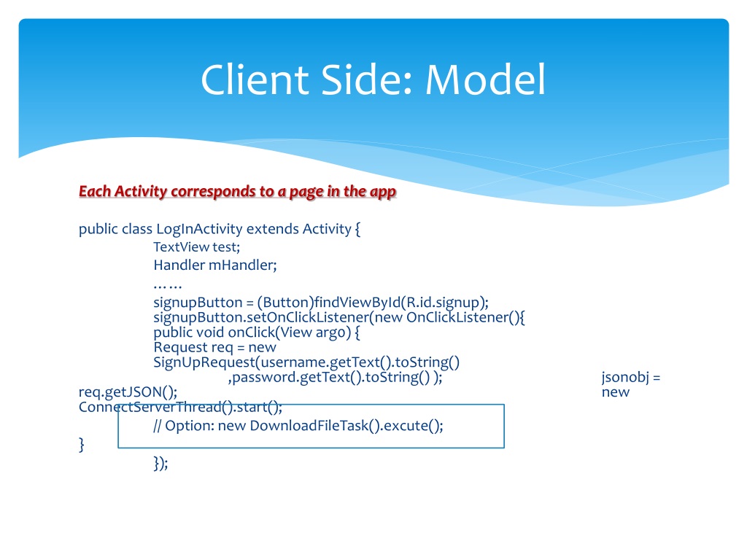
Task: Click the line "signupButton = (Button)findViewById(R.id.signup);"
Action: [x=321, y=303]
